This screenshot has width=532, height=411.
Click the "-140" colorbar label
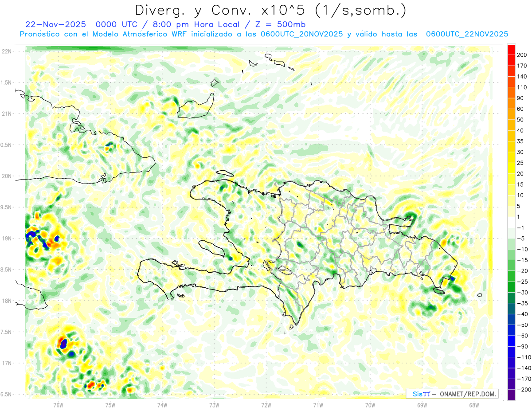point(523,368)
